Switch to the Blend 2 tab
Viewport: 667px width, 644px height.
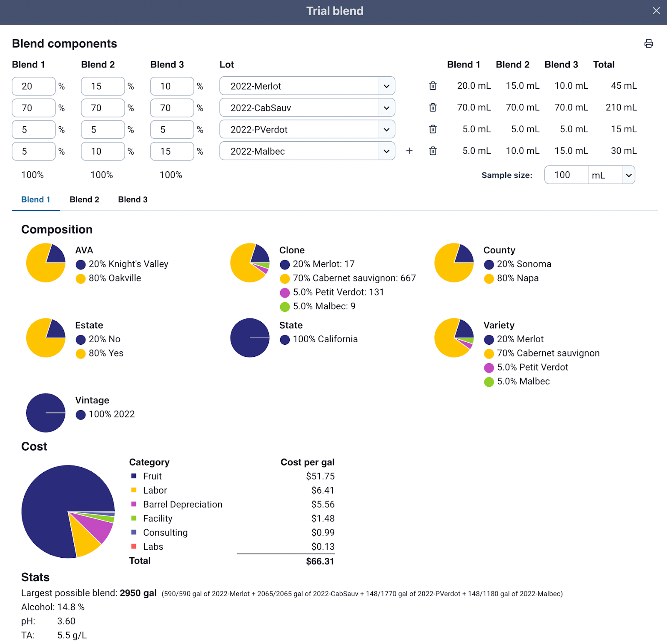pyautogui.click(x=84, y=200)
